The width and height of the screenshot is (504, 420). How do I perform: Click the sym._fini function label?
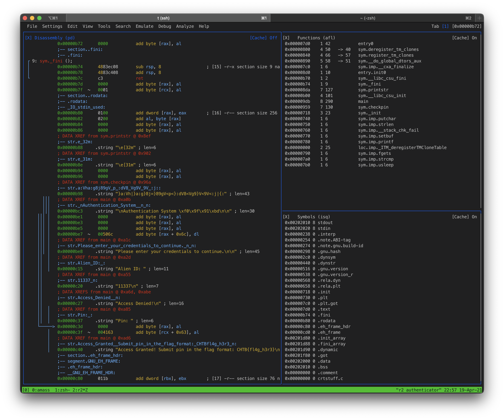click(51, 61)
